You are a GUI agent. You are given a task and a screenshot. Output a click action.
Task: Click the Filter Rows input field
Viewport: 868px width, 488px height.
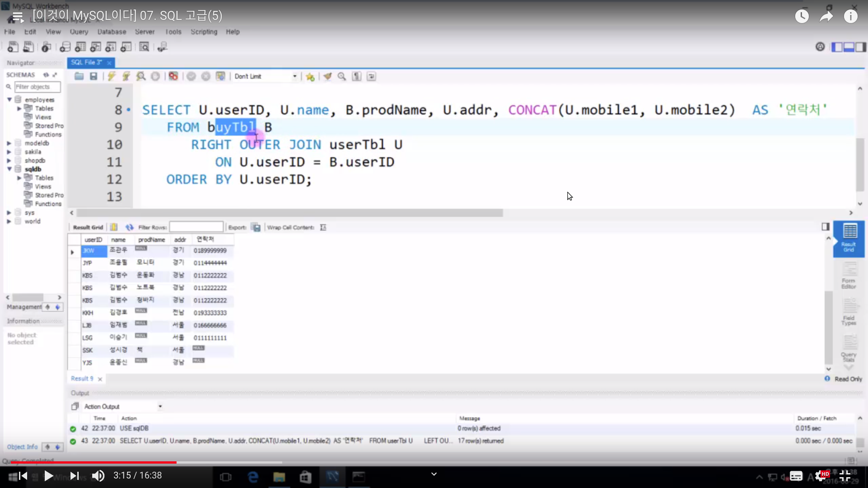196,227
